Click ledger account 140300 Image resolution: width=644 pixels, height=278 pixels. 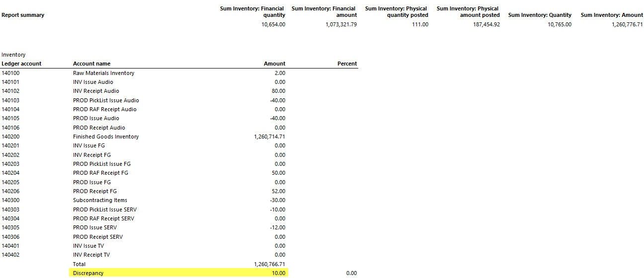tap(10, 200)
